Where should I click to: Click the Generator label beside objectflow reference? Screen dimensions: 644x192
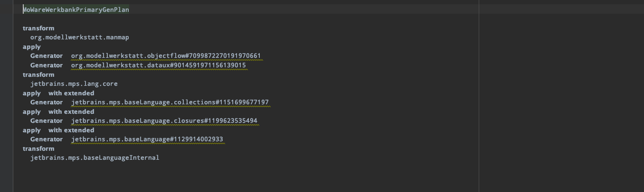pyautogui.click(x=47, y=56)
